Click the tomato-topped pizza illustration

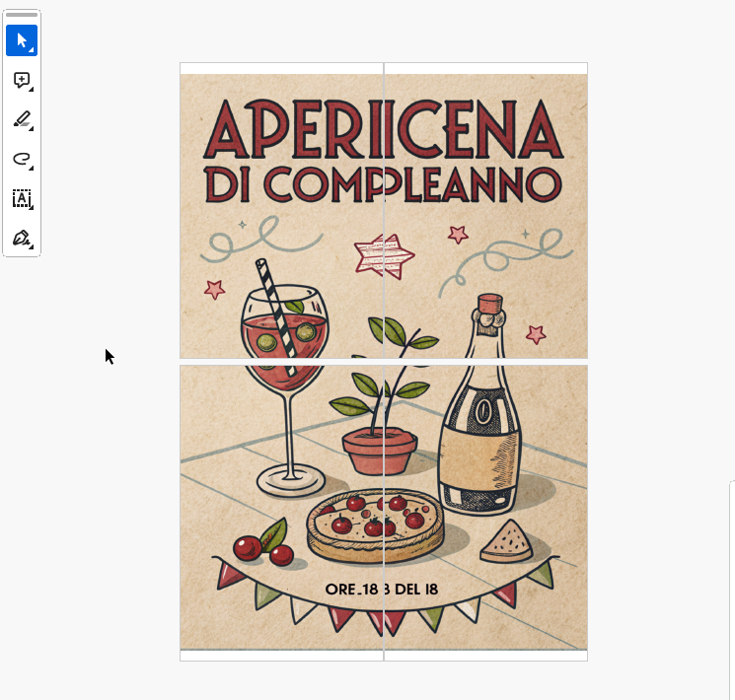point(373,525)
